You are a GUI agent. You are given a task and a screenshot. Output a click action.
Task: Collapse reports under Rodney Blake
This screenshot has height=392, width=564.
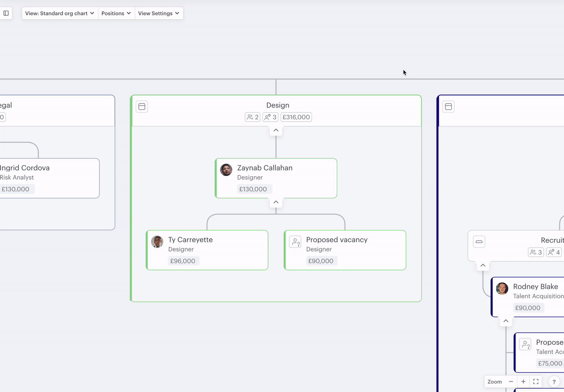(506, 321)
